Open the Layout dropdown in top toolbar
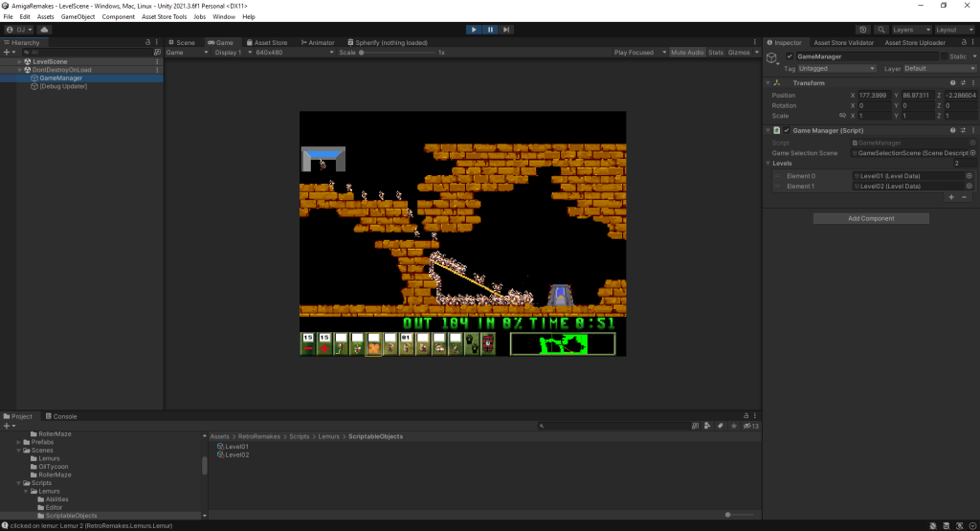The image size is (980, 531). coord(954,30)
